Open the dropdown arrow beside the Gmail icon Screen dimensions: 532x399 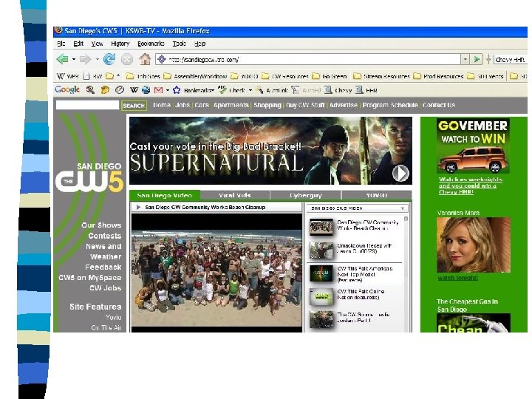(x=167, y=90)
